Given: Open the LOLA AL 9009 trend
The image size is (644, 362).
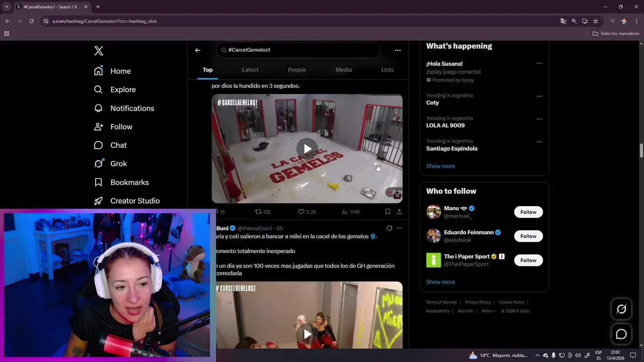Looking at the screenshot, I should [x=445, y=125].
